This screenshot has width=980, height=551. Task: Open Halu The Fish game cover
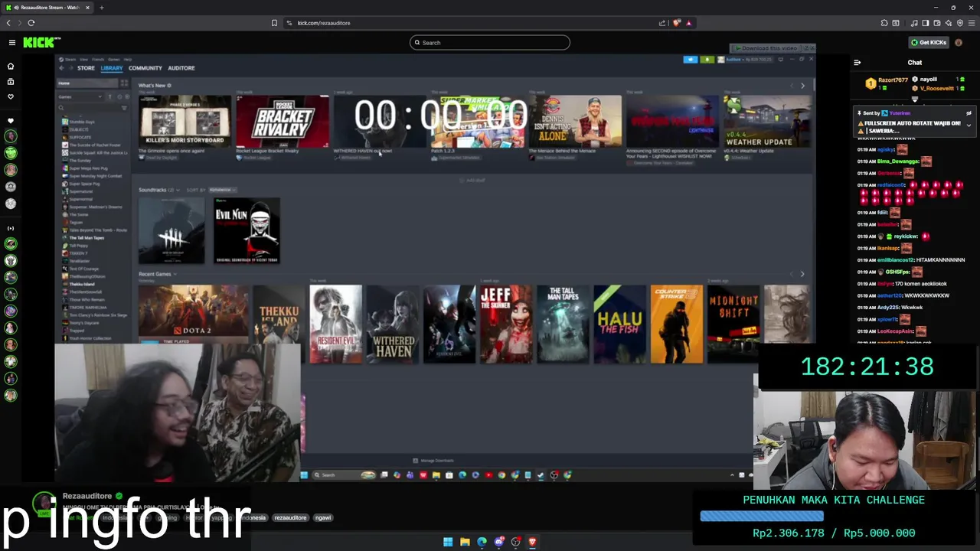619,324
